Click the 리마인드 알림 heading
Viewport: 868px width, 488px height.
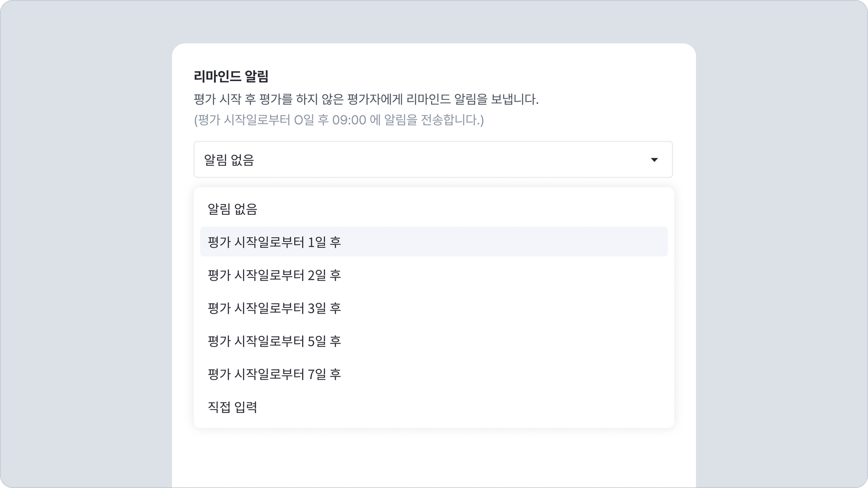tap(231, 76)
